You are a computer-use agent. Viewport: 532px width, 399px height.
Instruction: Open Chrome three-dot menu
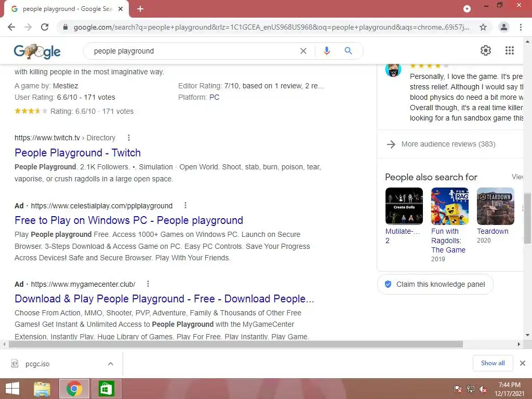(521, 27)
